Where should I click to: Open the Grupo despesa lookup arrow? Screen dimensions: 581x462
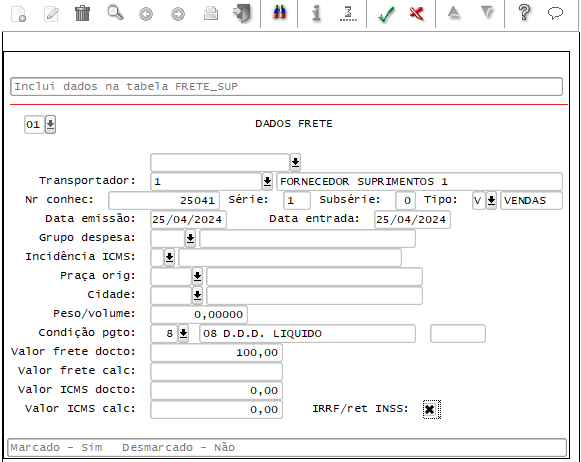point(190,238)
